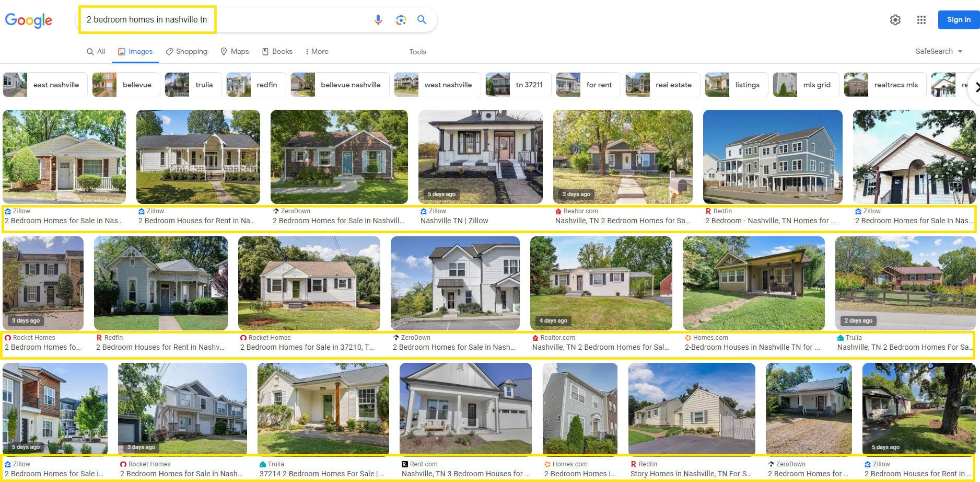The width and height of the screenshot is (980, 482).
Task: Open Google Lens image search
Action: click(400, 20)
